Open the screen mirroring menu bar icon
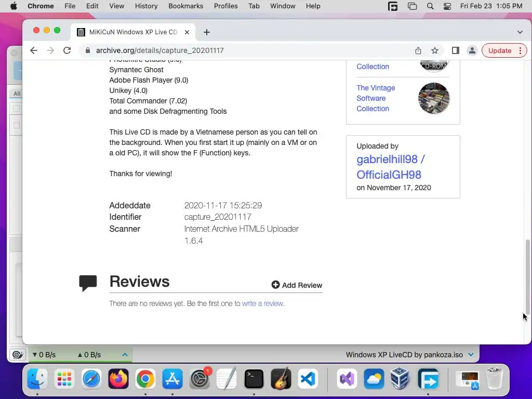 point(412,6)
